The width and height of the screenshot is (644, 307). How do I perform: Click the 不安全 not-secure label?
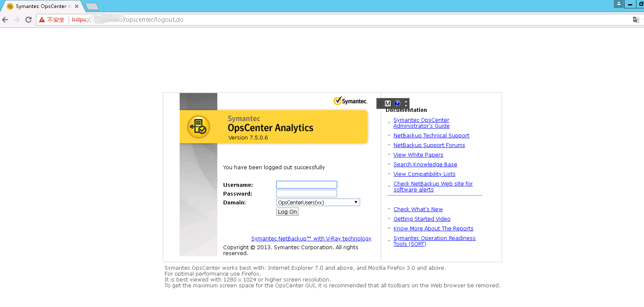click(x=56, y=20)
